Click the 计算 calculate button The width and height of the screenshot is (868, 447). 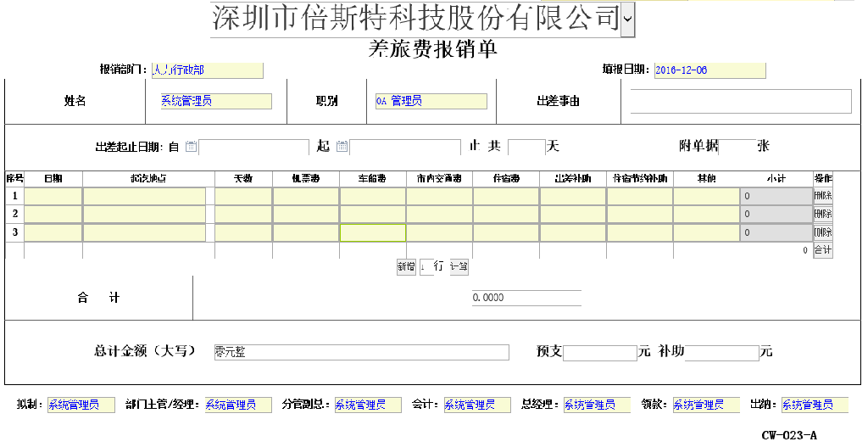point(459,266)
